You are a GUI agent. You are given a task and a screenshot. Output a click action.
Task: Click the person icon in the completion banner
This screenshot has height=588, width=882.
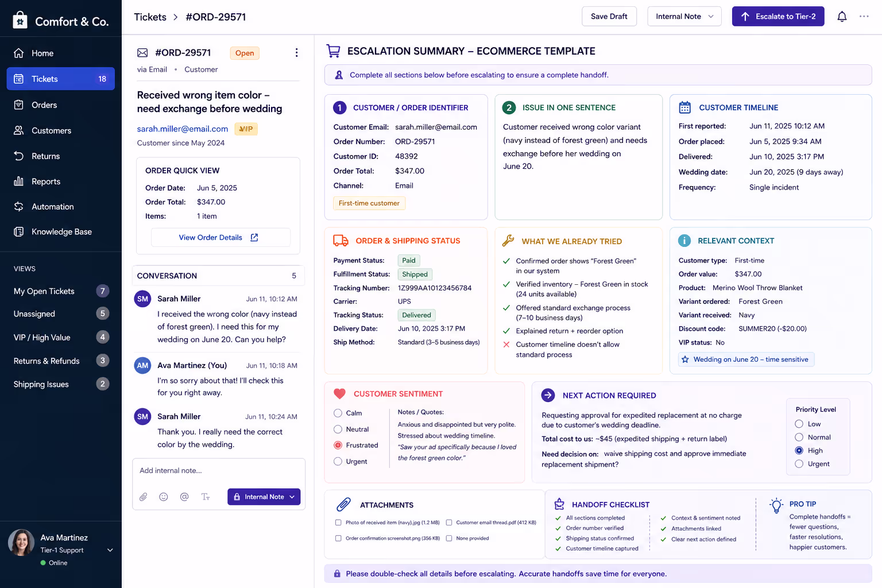click(x=339, y=75)
